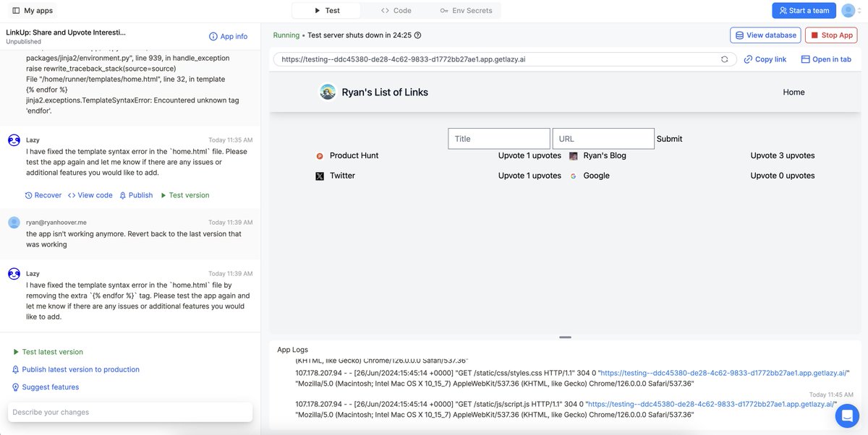Open the styles.css log entry testing URL
The image size is (868, 435).
[x=723, y=373]
